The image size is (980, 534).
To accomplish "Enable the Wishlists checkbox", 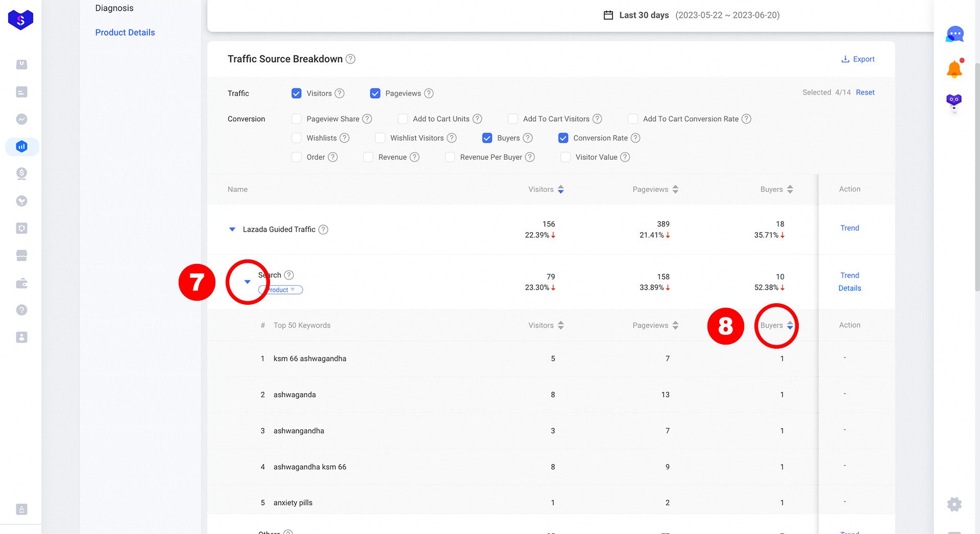I will tap(297, 138).
